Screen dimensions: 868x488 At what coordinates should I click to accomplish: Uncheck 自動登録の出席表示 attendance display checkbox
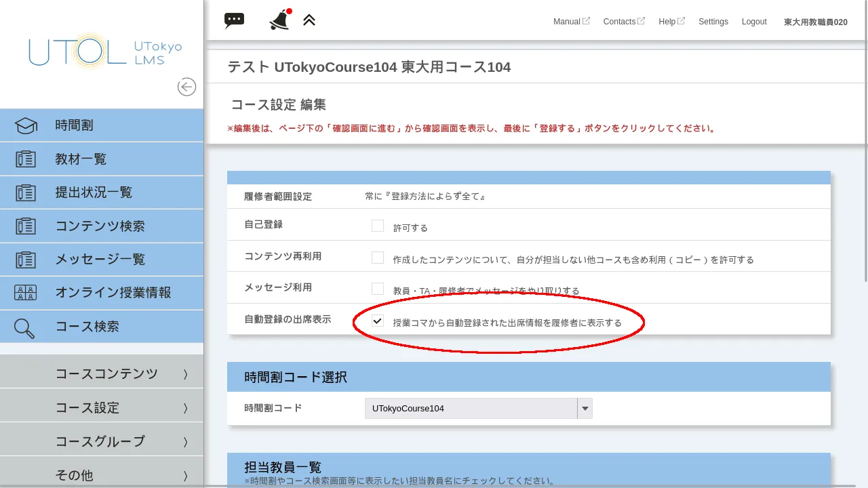[378, 320]
